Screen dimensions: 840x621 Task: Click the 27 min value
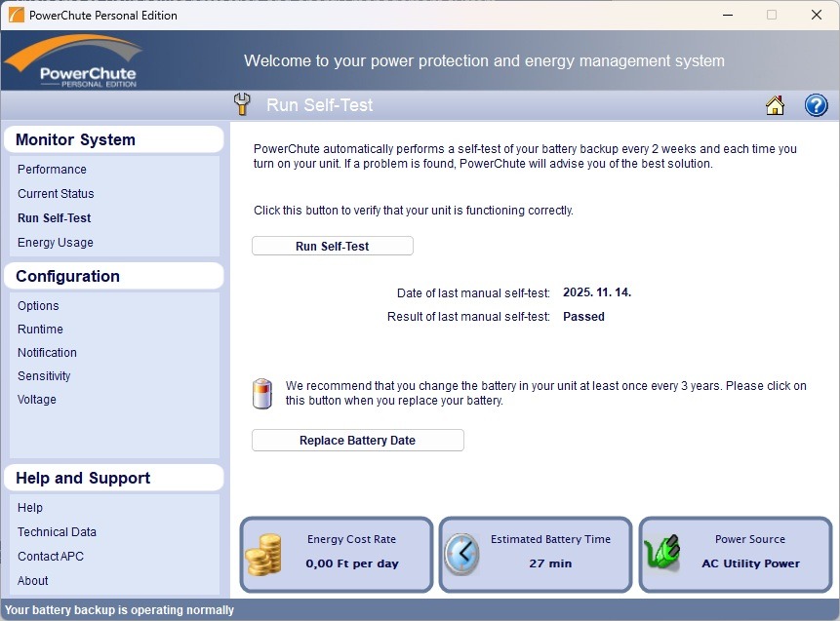tap(550, 563)
